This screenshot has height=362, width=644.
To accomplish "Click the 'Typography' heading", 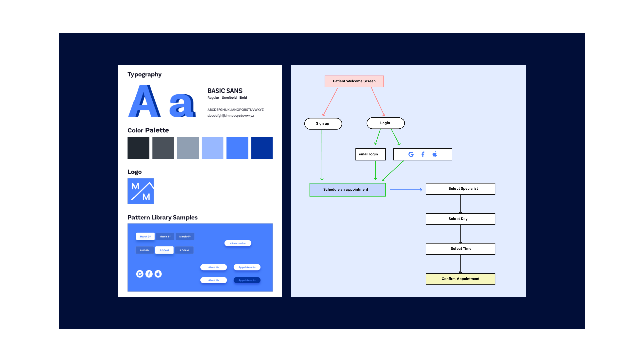I will [x=145, y=74].
